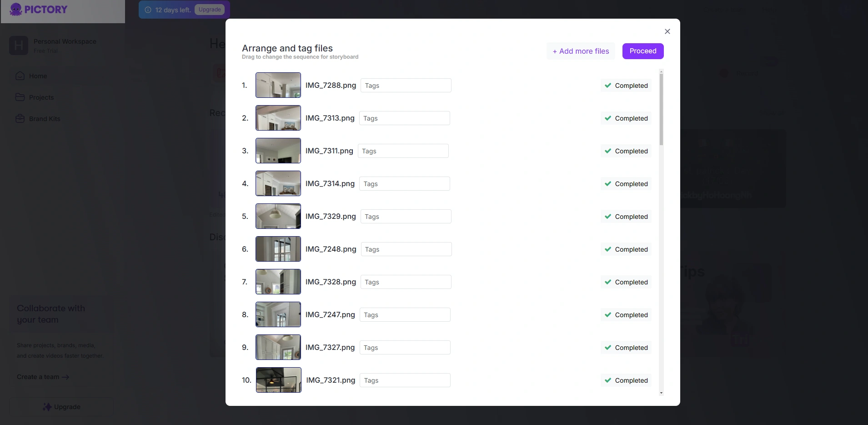Select thumbnail of IMG_7328.png
The height and width of the screenshot is (425, 868).
[x=278, y=282]
